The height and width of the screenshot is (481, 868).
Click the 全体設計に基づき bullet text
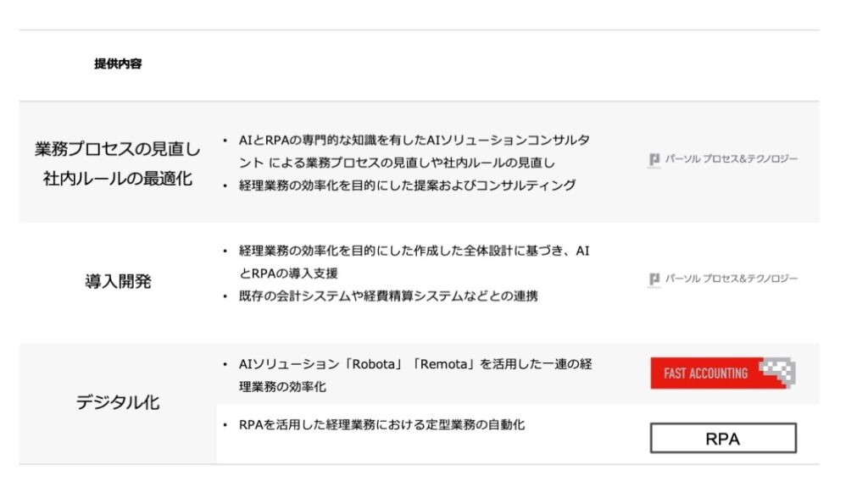414,262
